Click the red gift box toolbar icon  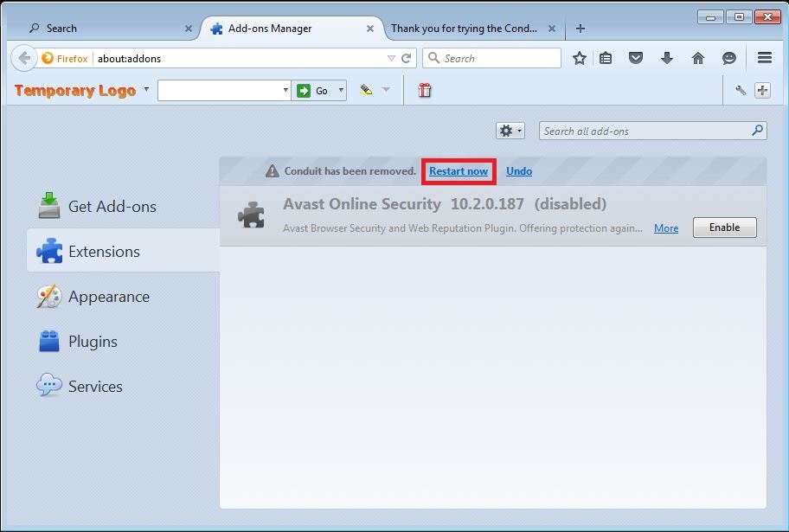(425, 90)
